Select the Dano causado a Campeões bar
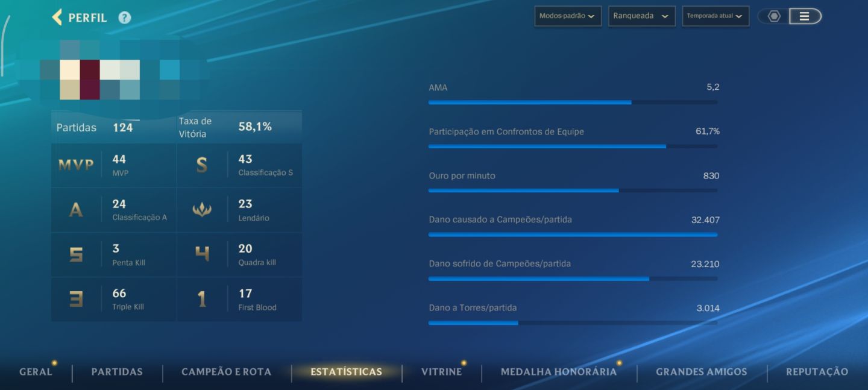Viewport: 868px width, 390px height. click(573, 234)
